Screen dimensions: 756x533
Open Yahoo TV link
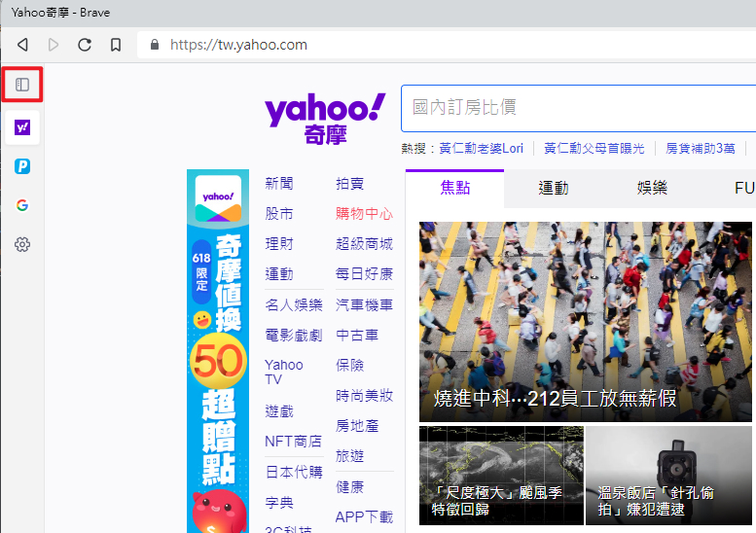coord(284,373)
